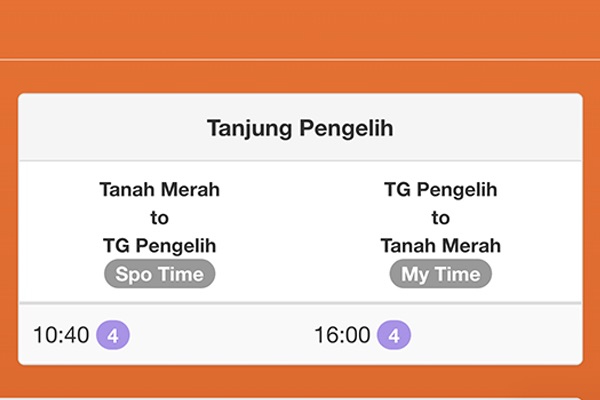This screenshot has height=400, width=600.
Task: Tap the next card peeking at bottom
Action: (x=300, y=396)
